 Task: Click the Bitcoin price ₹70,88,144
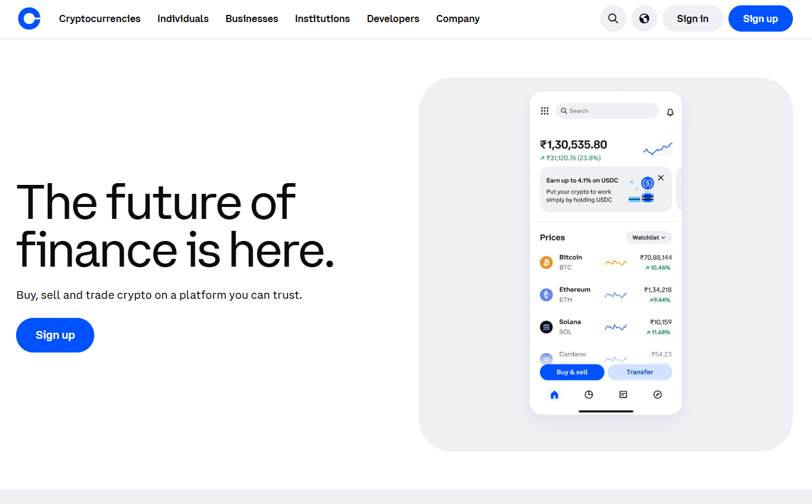pos(656,258)
